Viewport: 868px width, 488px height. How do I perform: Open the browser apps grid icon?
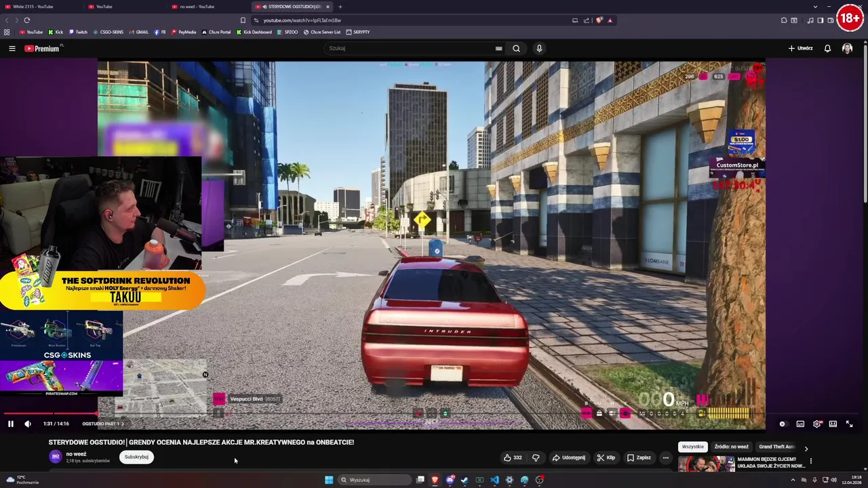[x=7, y=32]
